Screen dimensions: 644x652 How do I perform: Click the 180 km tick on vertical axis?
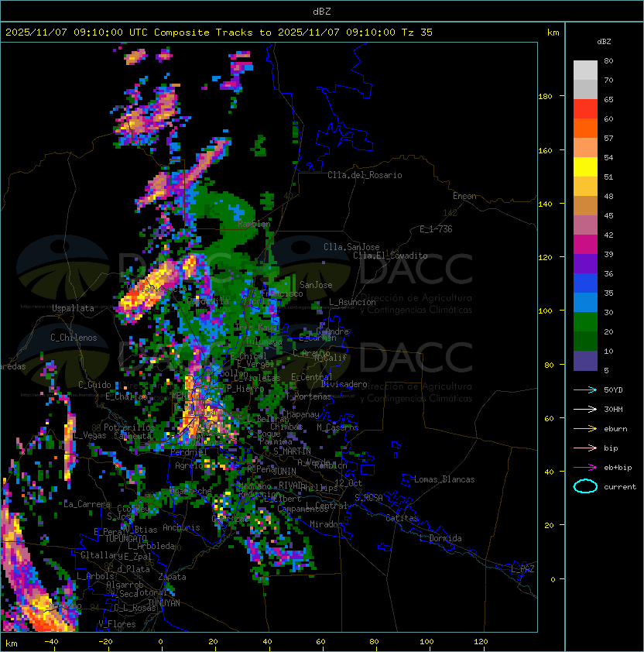545,97
